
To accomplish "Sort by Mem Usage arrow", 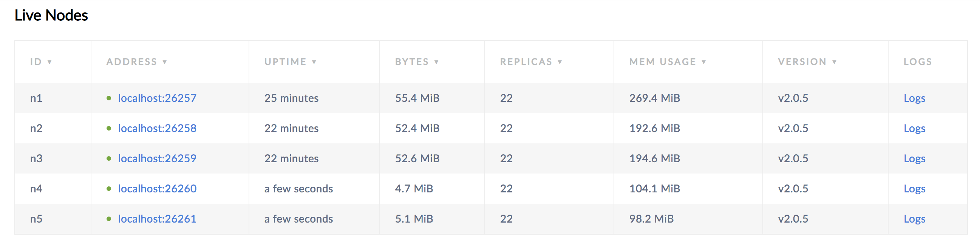I will click(x=704, y=62).
